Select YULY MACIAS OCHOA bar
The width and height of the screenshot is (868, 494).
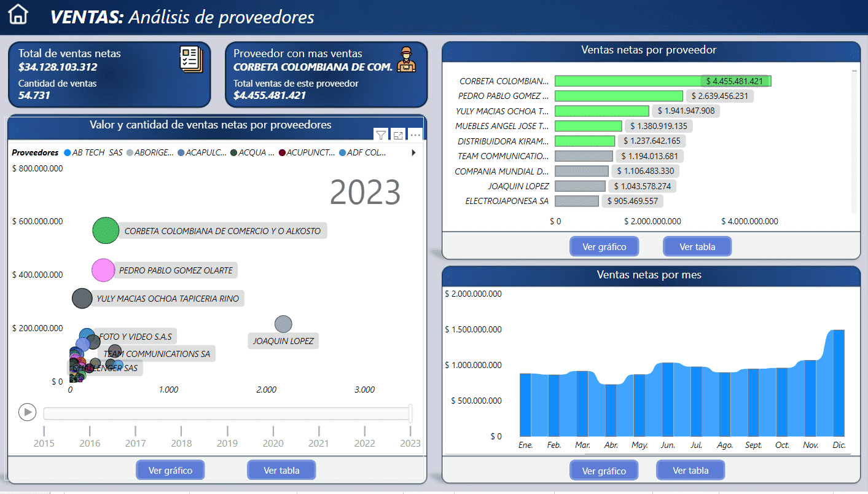[x=602, y=111]
